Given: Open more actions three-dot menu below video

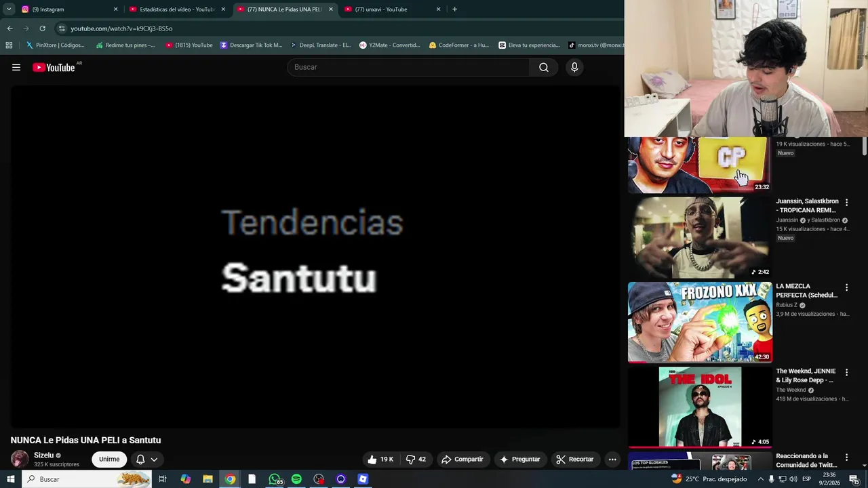Looking at the screenshot, I should point(612,460).
